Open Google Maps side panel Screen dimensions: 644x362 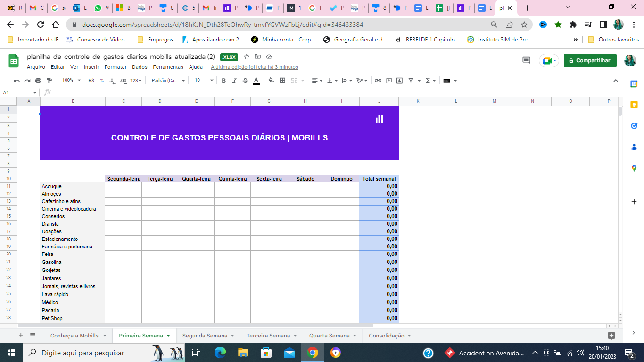(x=634, y=168)
